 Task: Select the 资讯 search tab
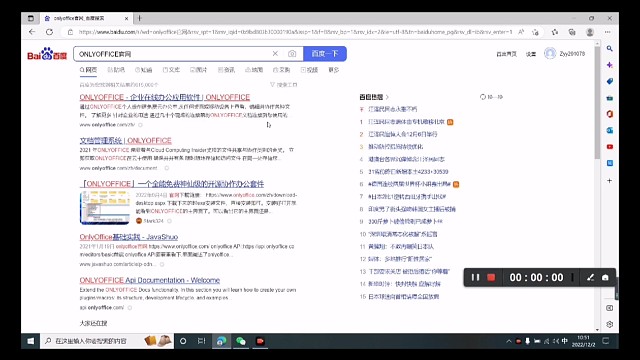coord(227,70)
